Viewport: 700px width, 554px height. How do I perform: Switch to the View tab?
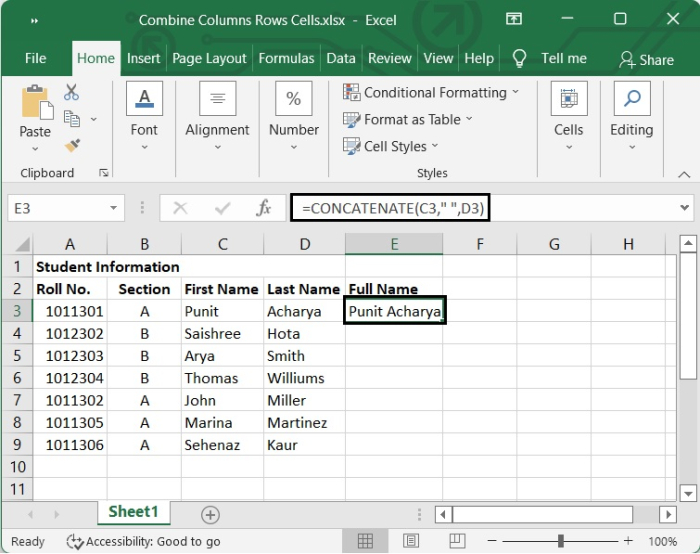(438, 58)
